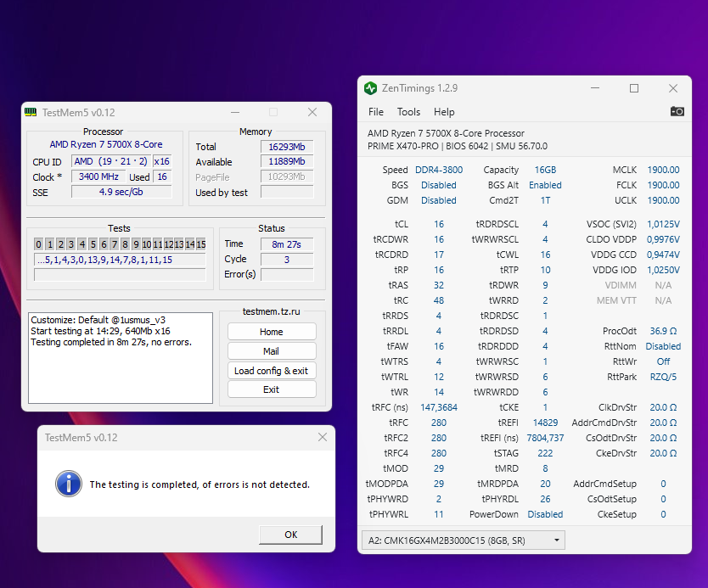Click the empty Used by test field

tap(287, 193)
